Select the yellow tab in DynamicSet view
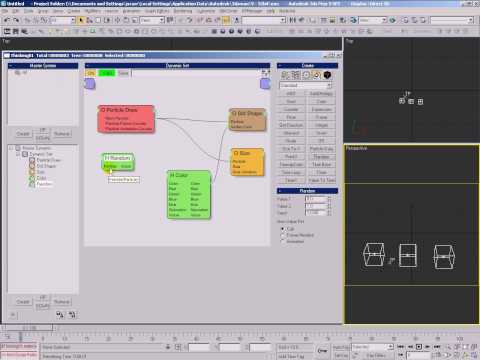Image resolution: width=480 pixels, height=360 pixels. pyautogui.click(x=91, y=73)
